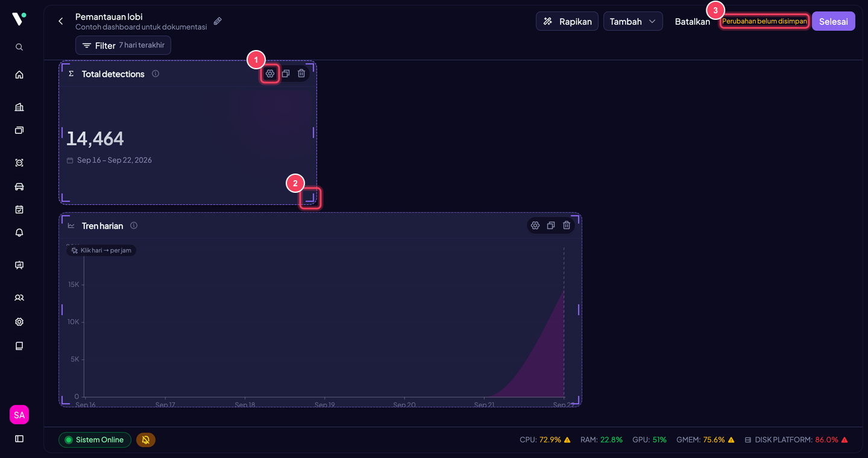Delete the Tren harian widget with trash icon
Viewport: 868px width, 458px height.
click(x=567, y=225)
